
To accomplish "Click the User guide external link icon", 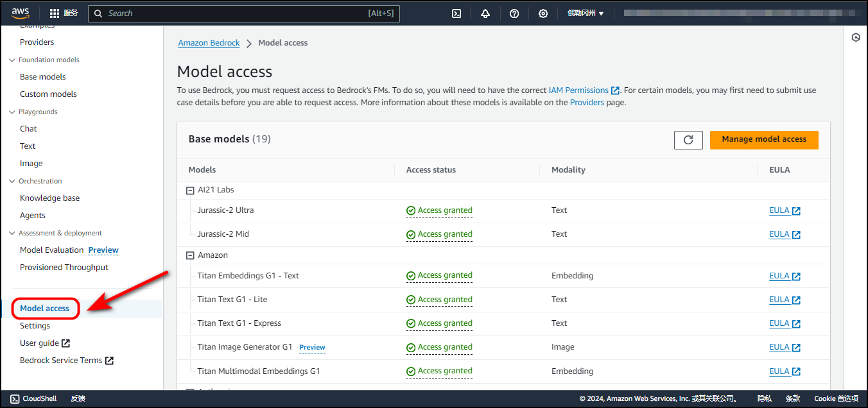I will 65,343.
